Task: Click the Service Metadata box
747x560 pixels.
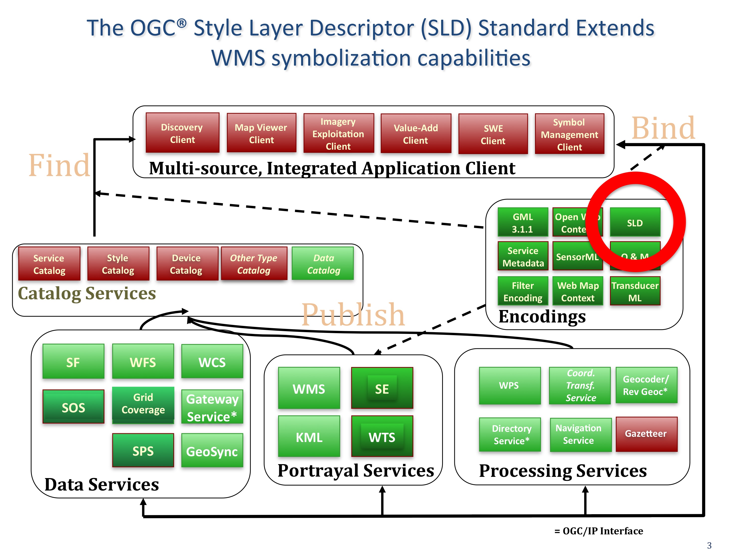Action: click(523, 256)
